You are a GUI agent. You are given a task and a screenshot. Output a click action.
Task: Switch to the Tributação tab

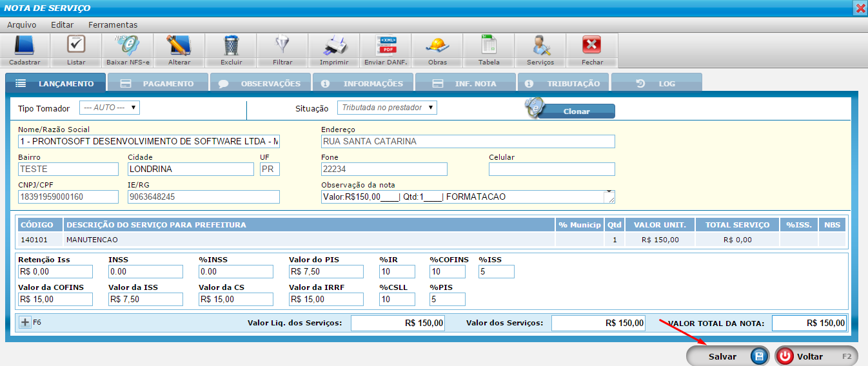563,83
